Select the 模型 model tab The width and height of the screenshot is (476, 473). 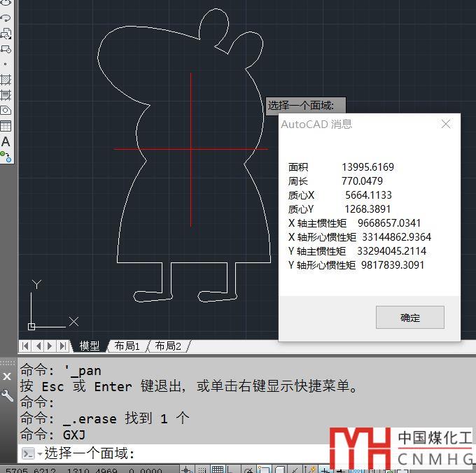pos(90,346)
